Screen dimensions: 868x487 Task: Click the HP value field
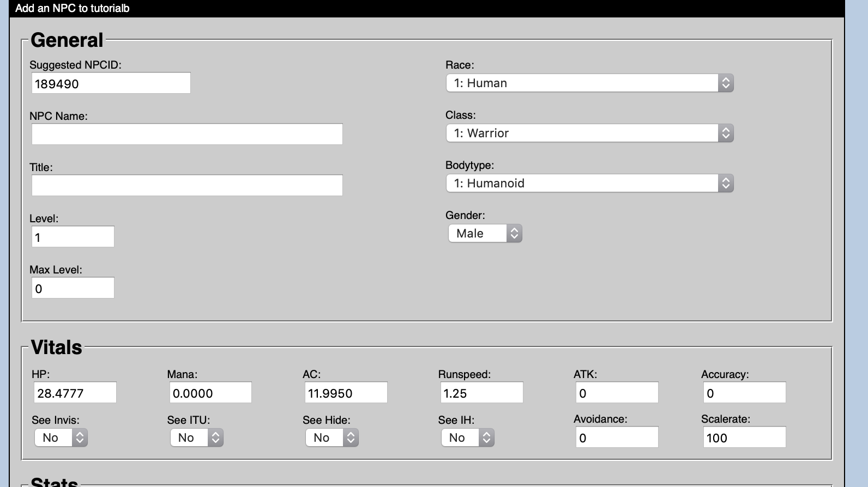[75, 393]
